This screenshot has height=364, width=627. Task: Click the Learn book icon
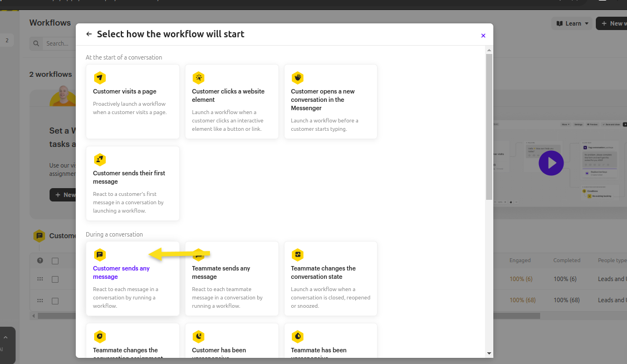click(560, 23)
